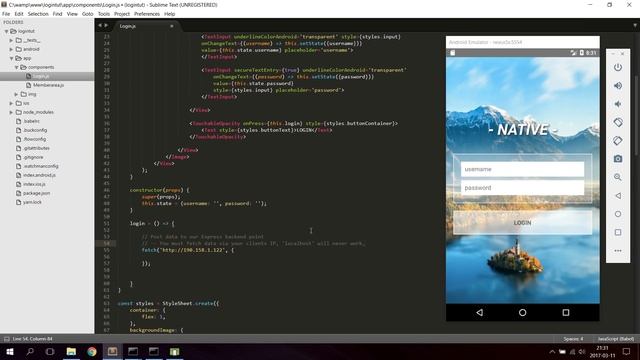Click Overview square in emulator side toolbar
640x360 pixels.
[x=618, y=232]
